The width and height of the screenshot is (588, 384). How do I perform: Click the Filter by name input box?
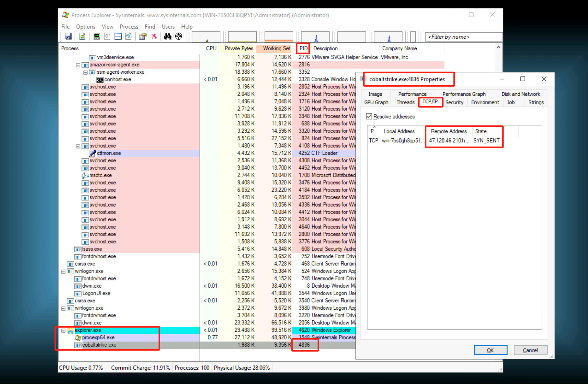[463, 37]
